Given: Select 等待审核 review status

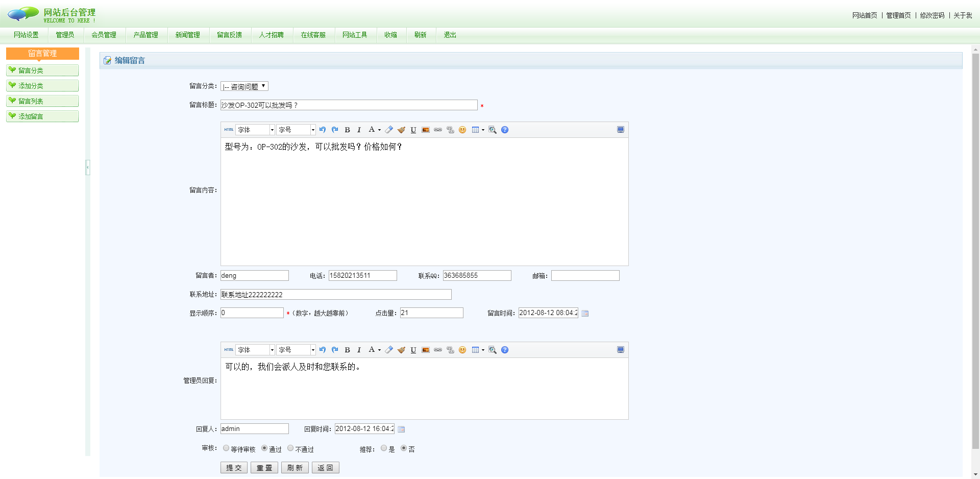Looking at the screenshot, I should pyautogui.click(x=226, y=448).
